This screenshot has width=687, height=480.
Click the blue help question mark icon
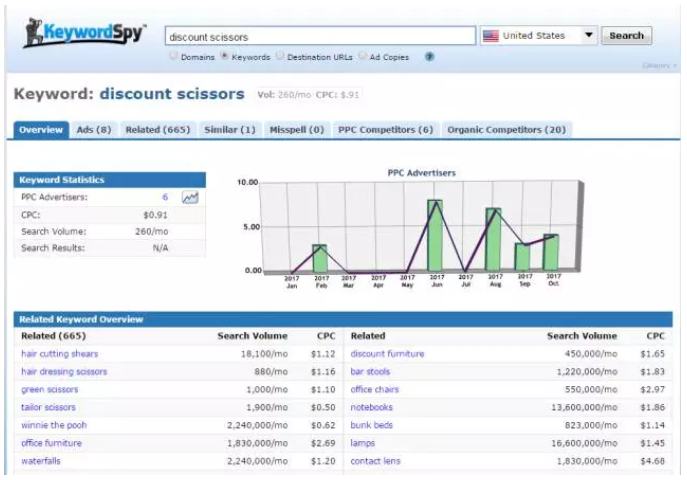pos(429,57)
